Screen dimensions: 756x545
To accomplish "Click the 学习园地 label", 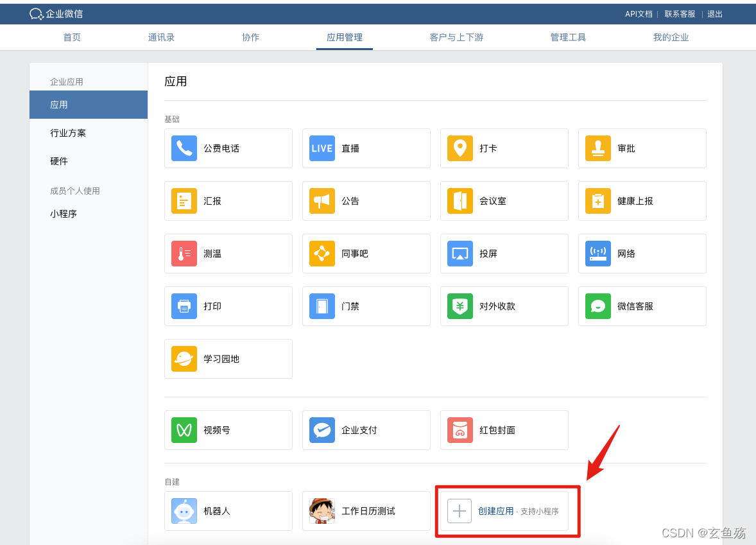I will [x=221, y=358].
